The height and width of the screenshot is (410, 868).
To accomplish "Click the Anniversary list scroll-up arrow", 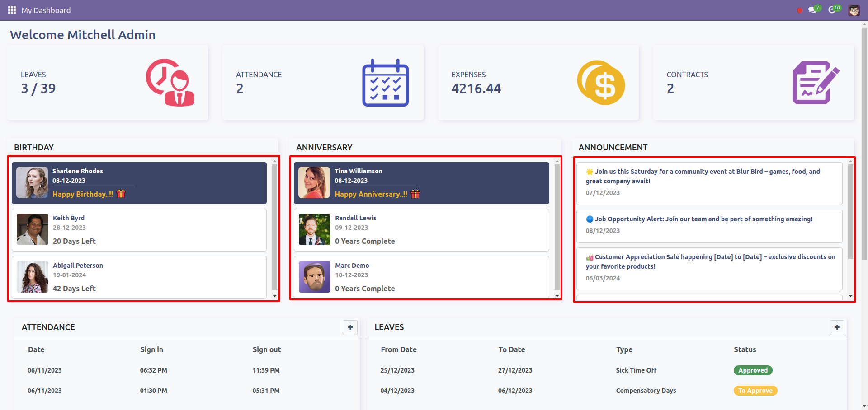I will tap(557, 161).
